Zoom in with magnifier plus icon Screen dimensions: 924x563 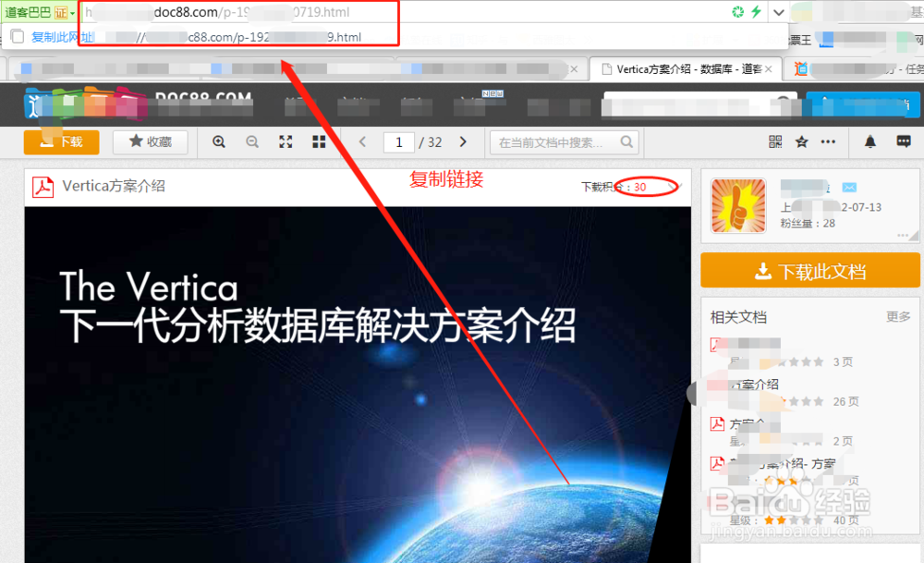pyautogui.click(x=219, y=142)
